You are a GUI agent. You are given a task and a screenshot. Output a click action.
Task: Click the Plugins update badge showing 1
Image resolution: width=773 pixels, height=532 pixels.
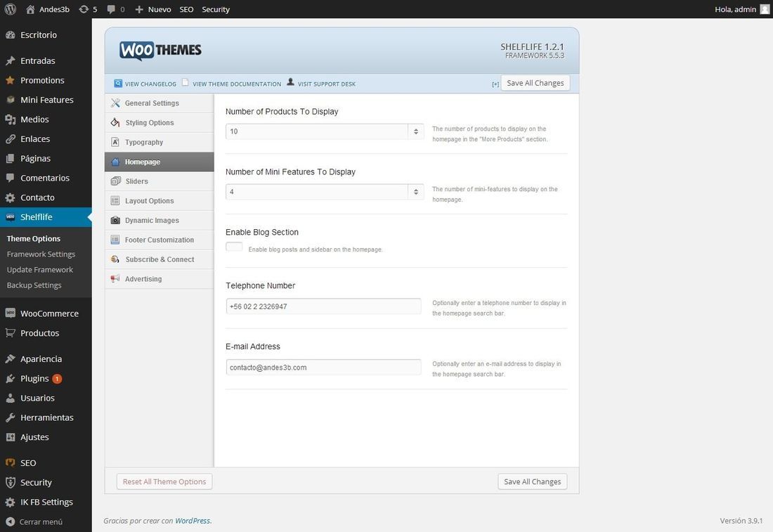(x=57, y=379)
